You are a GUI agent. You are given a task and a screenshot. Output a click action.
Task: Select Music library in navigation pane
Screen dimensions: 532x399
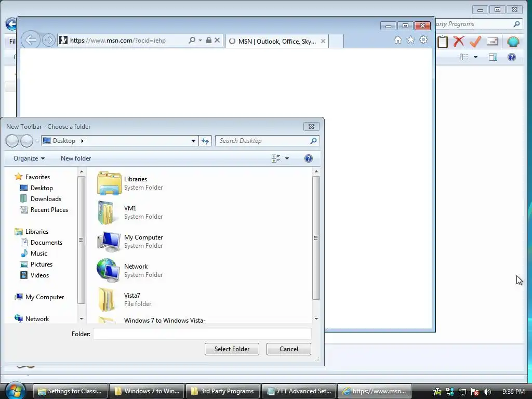(x=34, y=254)
